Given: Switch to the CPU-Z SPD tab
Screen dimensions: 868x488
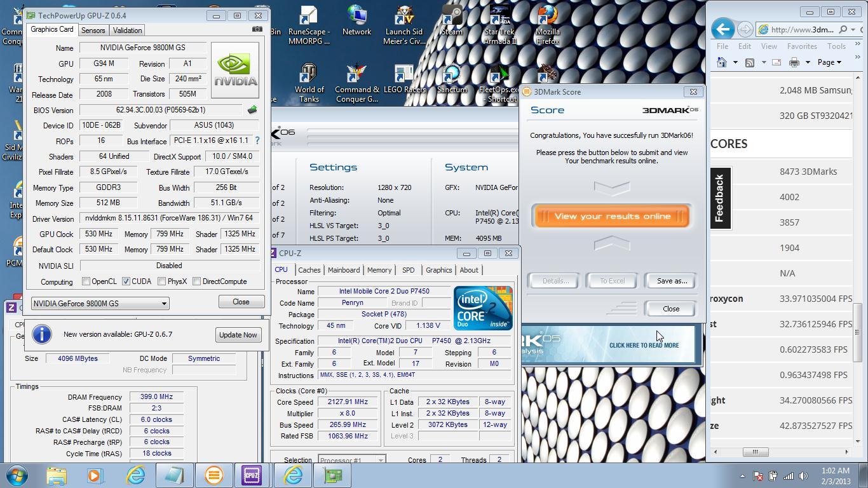Looking at the screenshot, I should [x=408, y=270].
